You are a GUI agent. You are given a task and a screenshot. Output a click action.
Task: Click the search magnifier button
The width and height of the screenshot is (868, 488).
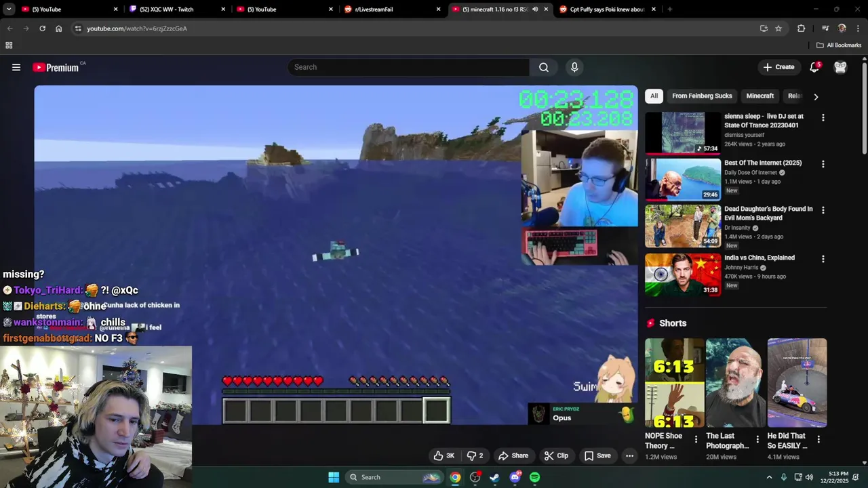tap(544, 67)
